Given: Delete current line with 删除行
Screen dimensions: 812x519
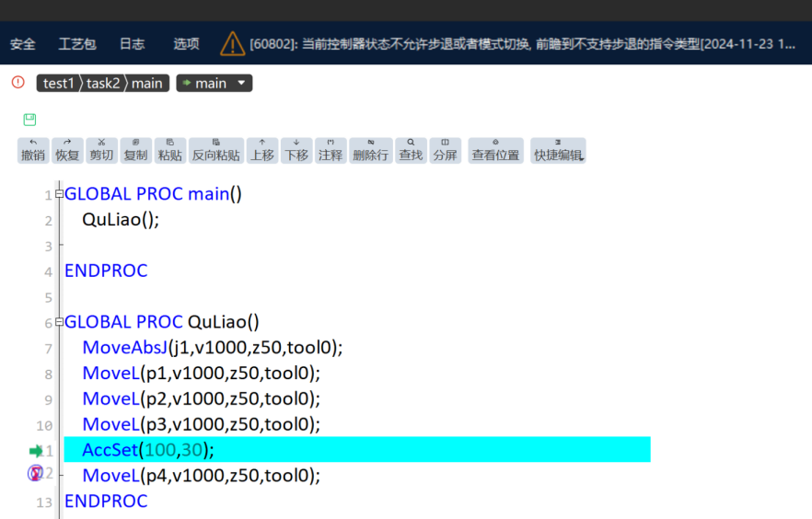Looking at the screenshot, I should [371, 151].
